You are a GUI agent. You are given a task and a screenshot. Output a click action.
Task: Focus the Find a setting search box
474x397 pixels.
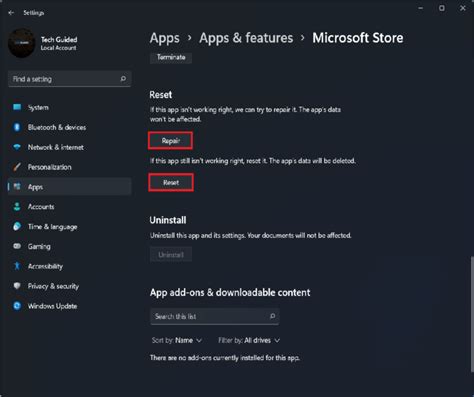coord(69,79)
